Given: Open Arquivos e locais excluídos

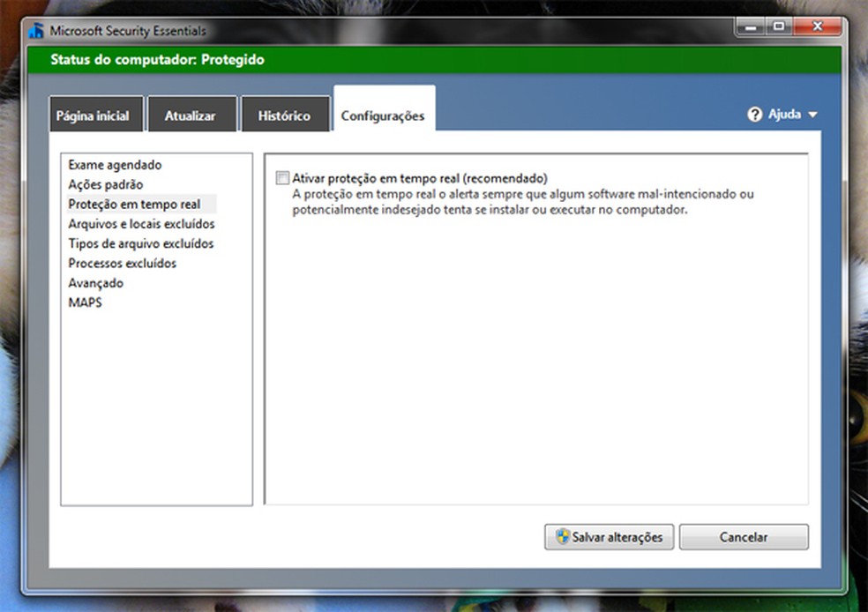Looking at the screenshot, I should pyautogui.click(x=141, y=224).
